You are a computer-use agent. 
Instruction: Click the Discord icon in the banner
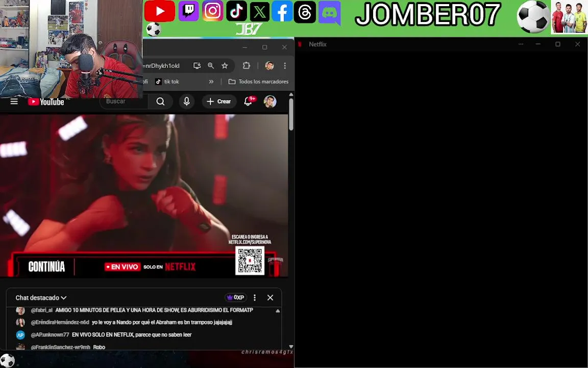click(329, 12)
